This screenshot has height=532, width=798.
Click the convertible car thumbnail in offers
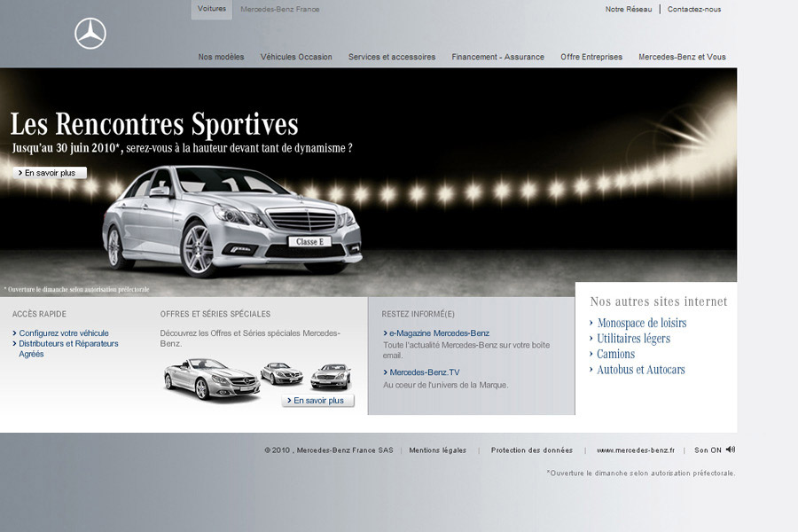tap(211, 379)
